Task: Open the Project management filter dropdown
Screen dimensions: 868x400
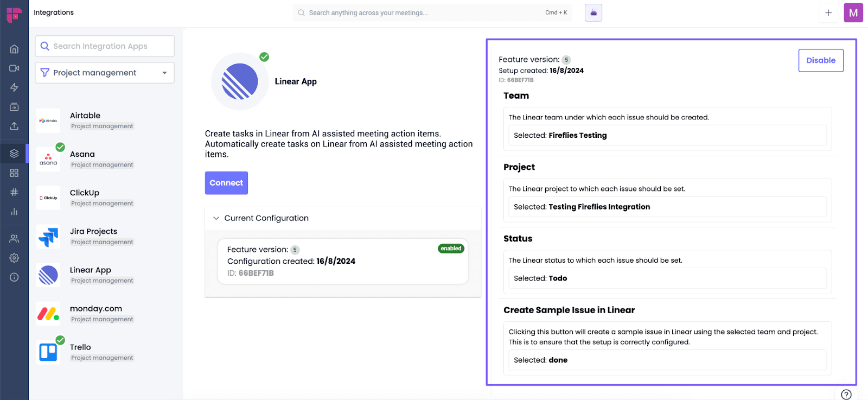Action: [x=105, y=73]
